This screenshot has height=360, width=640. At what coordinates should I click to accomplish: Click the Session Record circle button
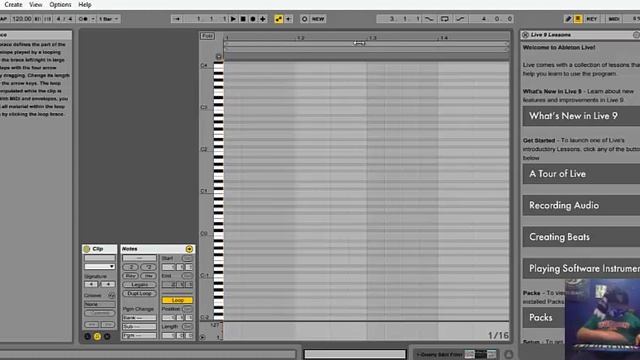coord(304,19)
